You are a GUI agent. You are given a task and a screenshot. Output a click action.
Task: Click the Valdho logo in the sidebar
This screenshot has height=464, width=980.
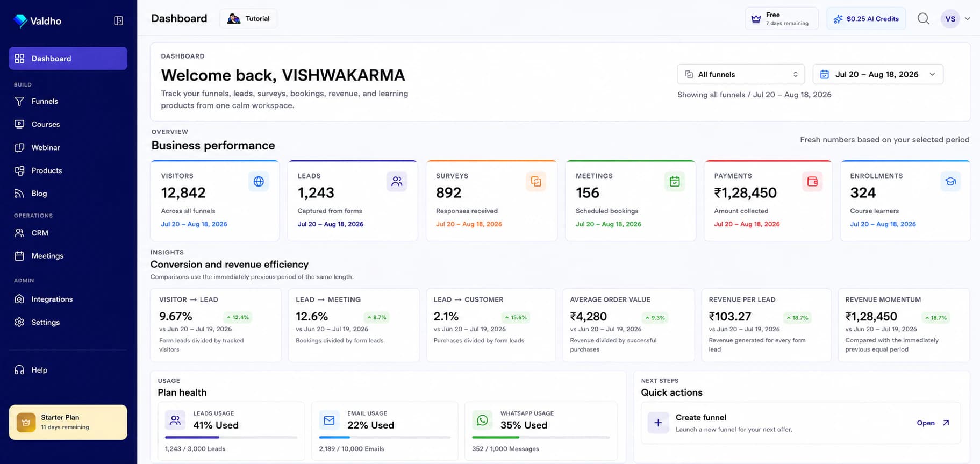pos(37,21)
